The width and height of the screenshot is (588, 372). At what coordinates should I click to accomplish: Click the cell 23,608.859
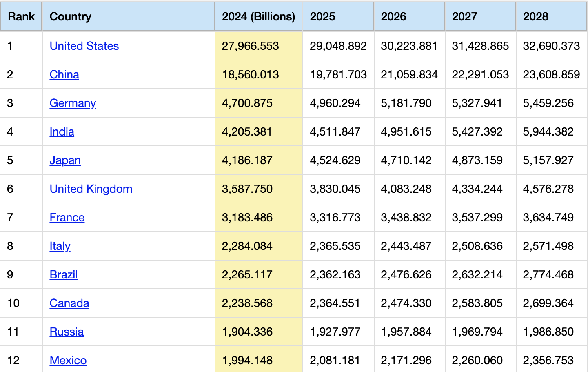pos(551,75)
